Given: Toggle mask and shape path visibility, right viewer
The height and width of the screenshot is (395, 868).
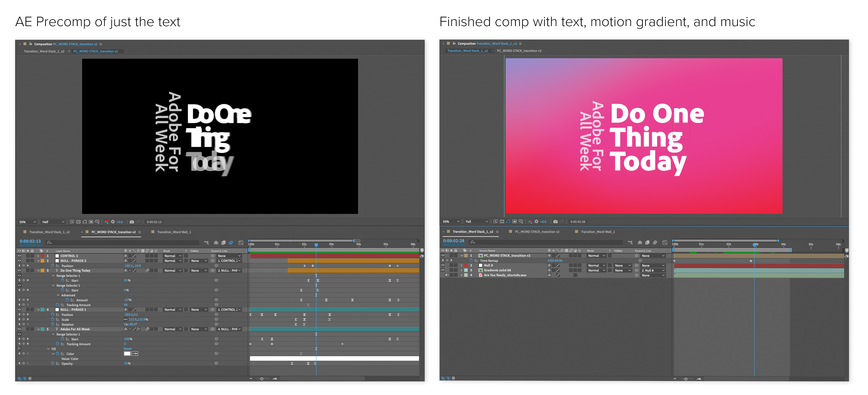Looking at the screenshot, I should (x=508, y=222).
